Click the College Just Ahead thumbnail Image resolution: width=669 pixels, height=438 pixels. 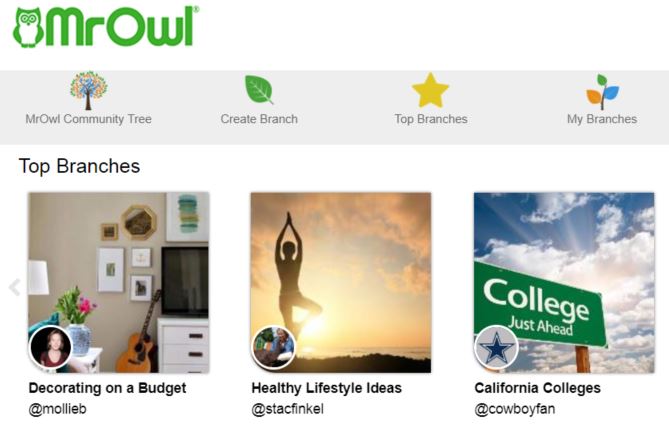click(x=564, y=282)
